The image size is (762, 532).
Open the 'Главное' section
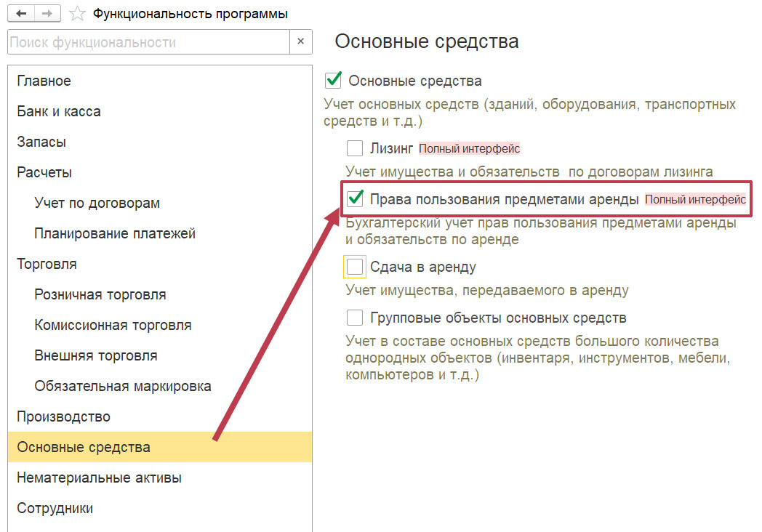[x=160, y=81]
